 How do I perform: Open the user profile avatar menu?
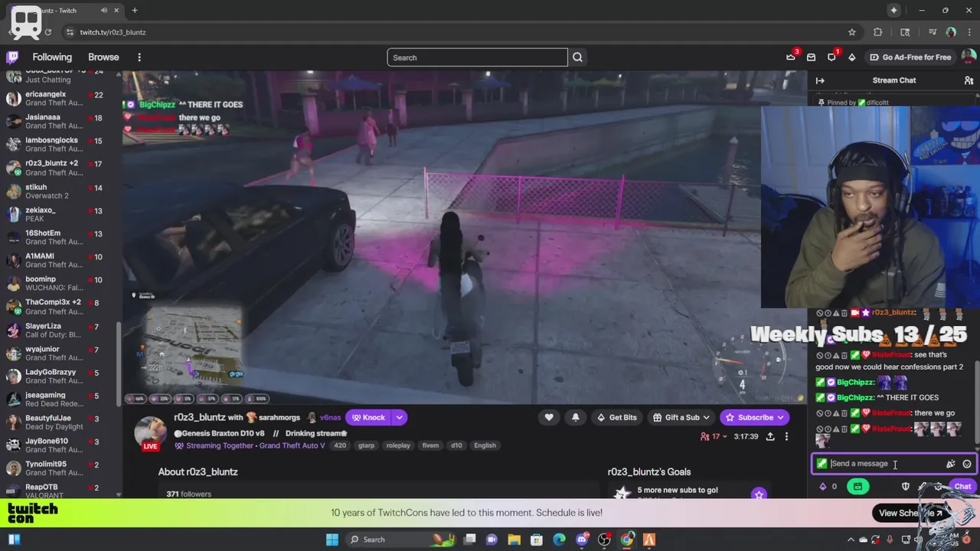point(968,57)
